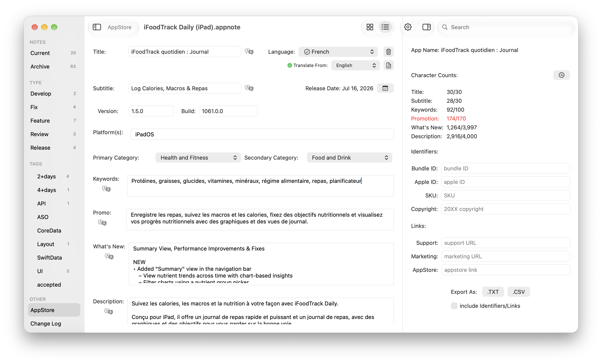Click the search magnifier icon
The image size is (602, 364).
tap(445, 27)
